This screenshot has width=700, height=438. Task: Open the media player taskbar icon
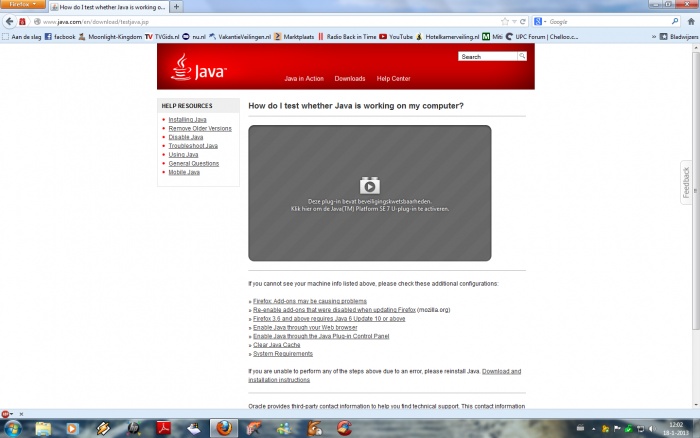tap(72, 429)
